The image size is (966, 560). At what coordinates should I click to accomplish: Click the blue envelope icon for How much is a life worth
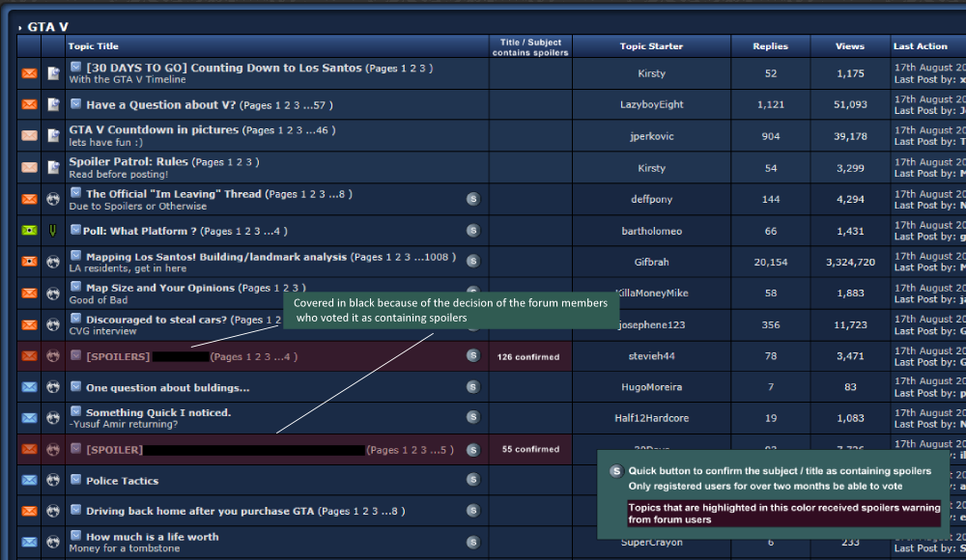coord(29,542)
